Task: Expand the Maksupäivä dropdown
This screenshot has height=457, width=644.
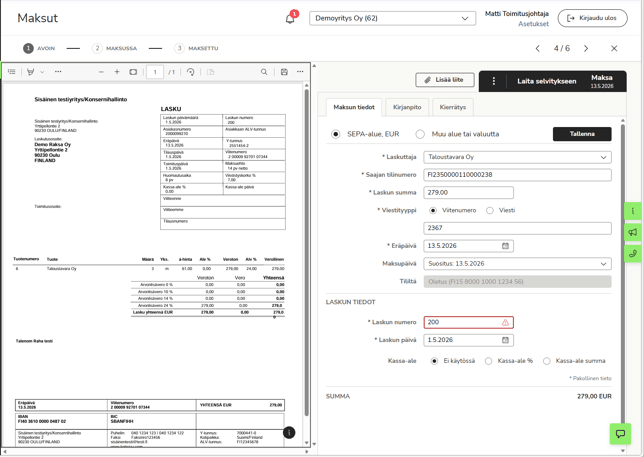Action: [517, 264]
